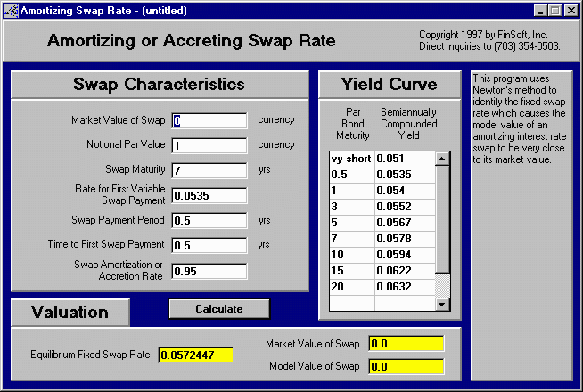Edit the Swap Maturity field

pyautogui.click(x=209, y=170)
